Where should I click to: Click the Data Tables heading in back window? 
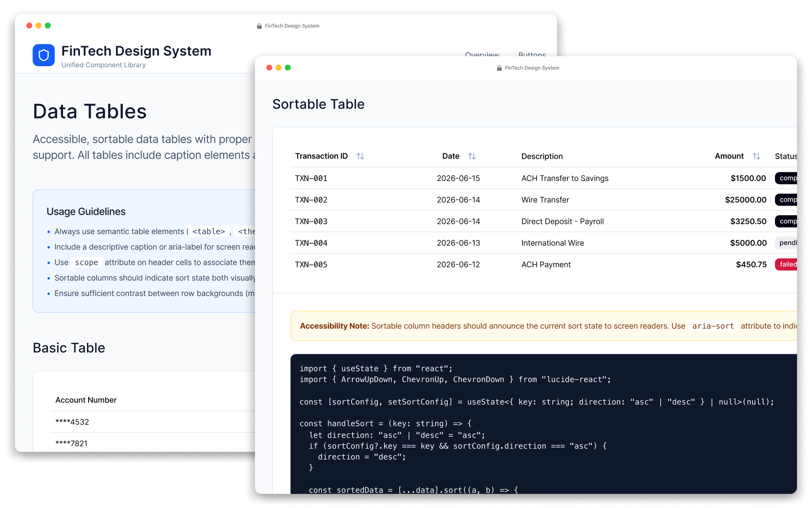click(90, 112)
